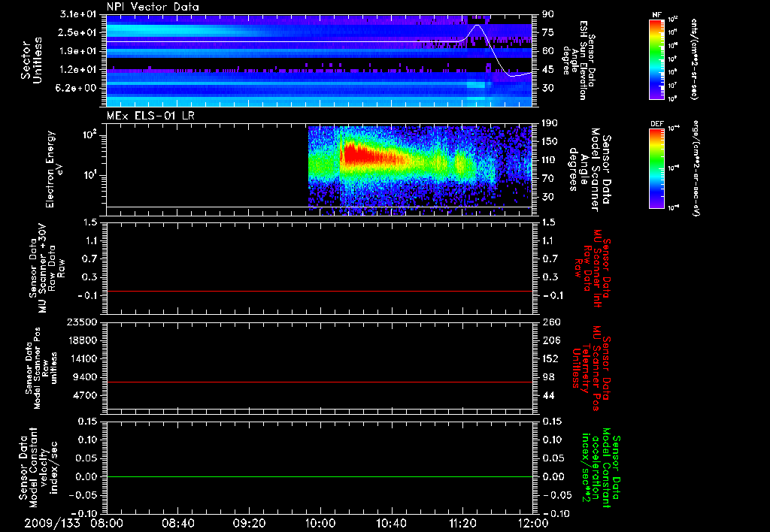This screenshot has height=532, width=770.
Task: Click the "98" telemetry tick value
Action: coord(548,377)
